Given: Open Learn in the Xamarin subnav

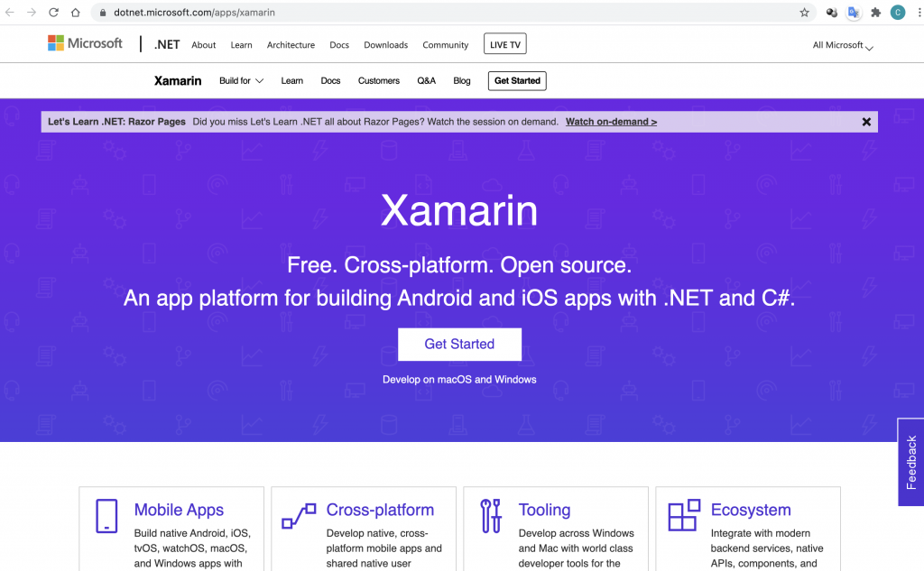Looking at the screenshot, I should coord(291,80).
